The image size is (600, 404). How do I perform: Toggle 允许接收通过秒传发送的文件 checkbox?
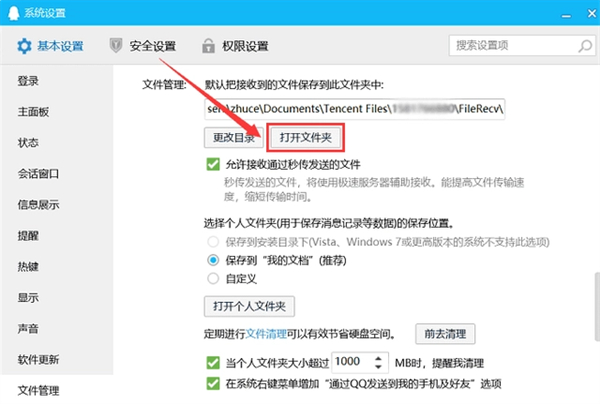[212, 164]
